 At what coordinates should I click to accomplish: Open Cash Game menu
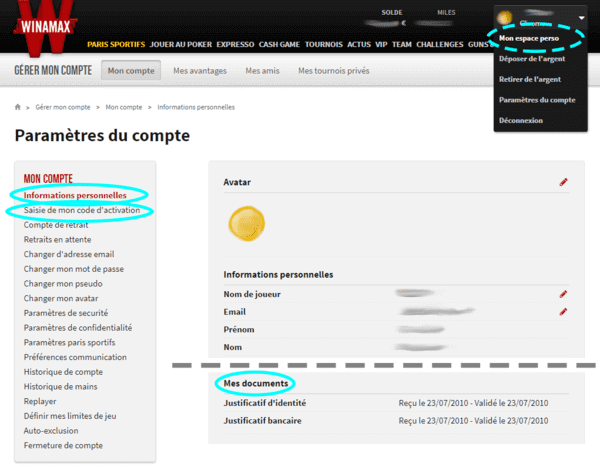pos(279,44)
